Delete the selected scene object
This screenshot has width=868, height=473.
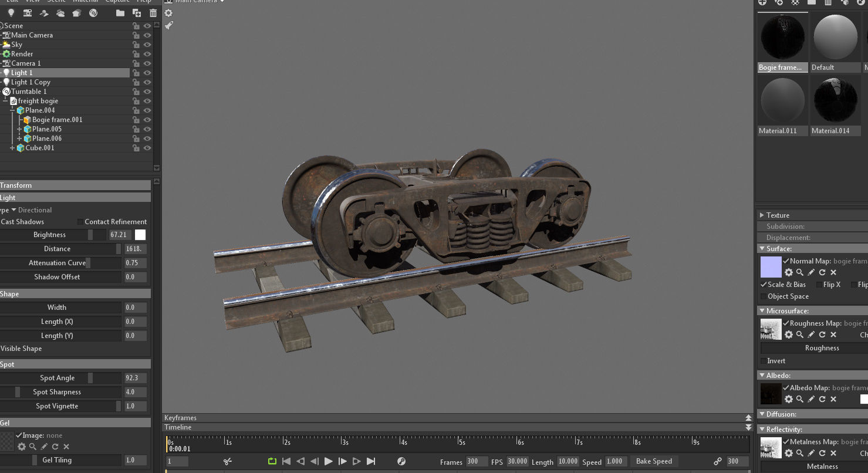[x=153, y=13]
